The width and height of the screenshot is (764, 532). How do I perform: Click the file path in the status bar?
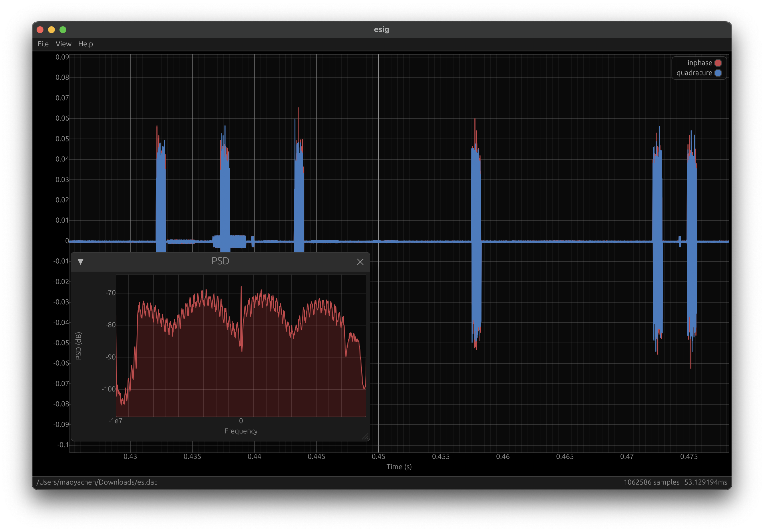(x=96, y=482)
